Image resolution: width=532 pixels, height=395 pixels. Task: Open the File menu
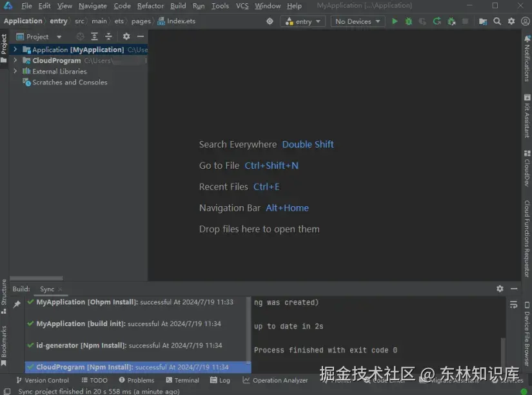pyautogui.click(x=26, y=6)
